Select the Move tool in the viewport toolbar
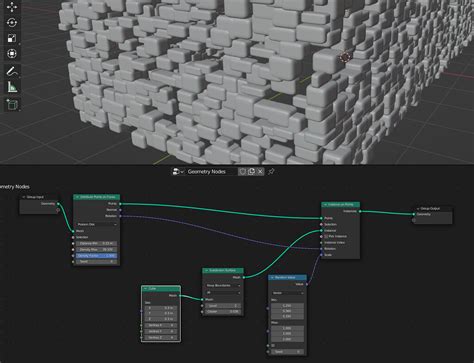The width and height of the screenshot is (474, 363). click(12, 7)
